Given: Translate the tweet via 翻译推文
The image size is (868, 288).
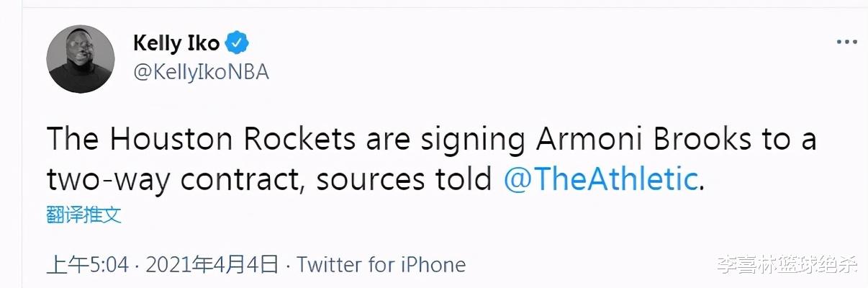Looking at the screenshot, I should click(84, 215).
